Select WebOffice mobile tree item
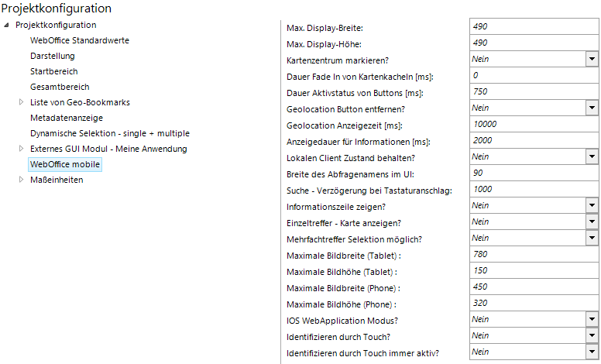Screen dimensions: 601x364 [65, 164]
